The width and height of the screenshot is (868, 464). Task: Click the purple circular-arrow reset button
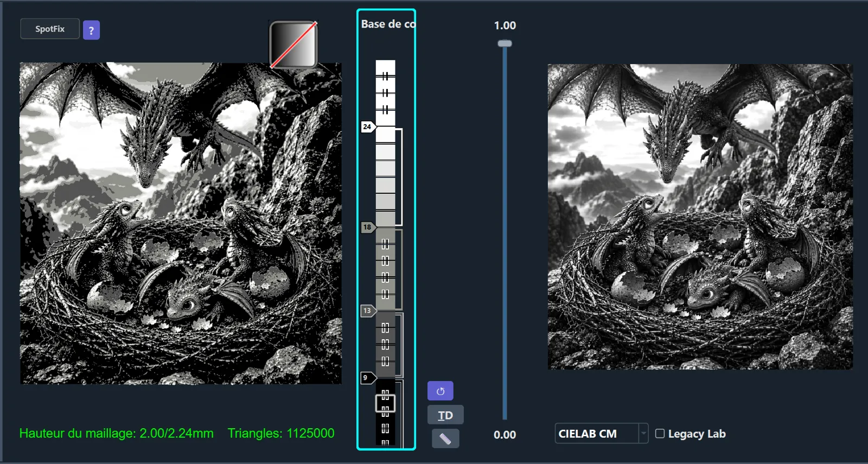point(441,391)
